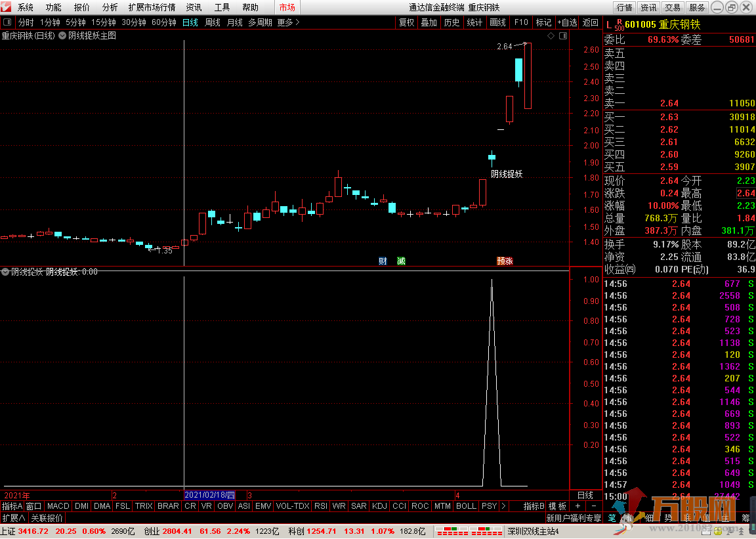Open the 系统 menu
756x539 pixels.
click(x=26, y=7)
